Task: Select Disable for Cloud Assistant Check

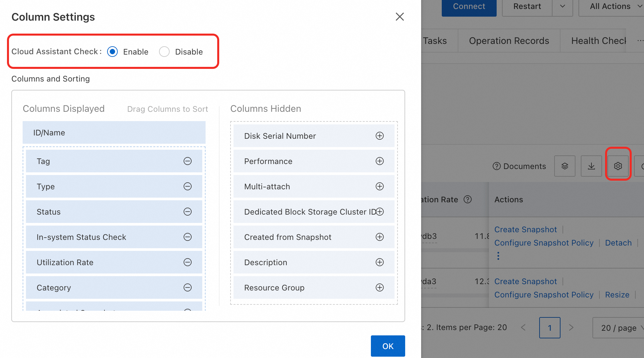Action: (164, 52)
